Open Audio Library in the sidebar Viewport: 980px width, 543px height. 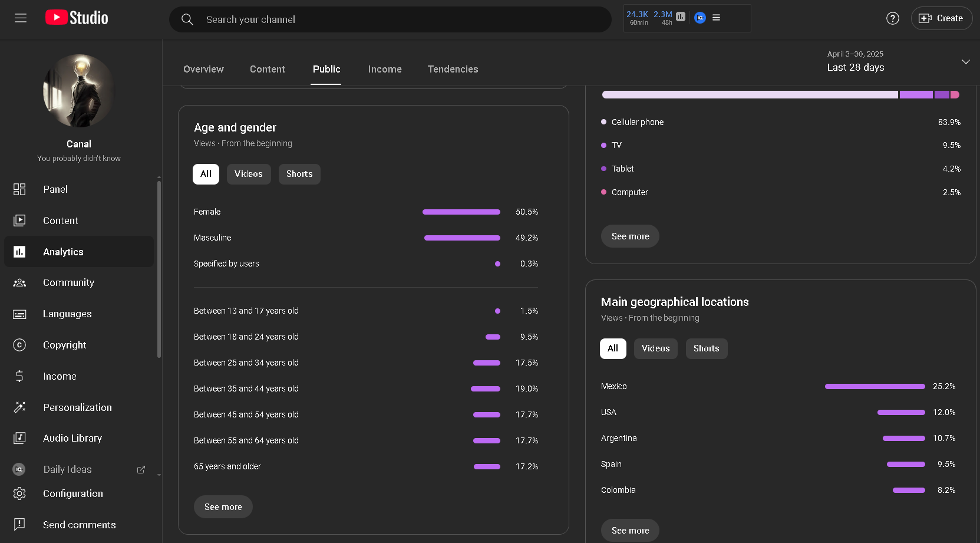point(79,438)
